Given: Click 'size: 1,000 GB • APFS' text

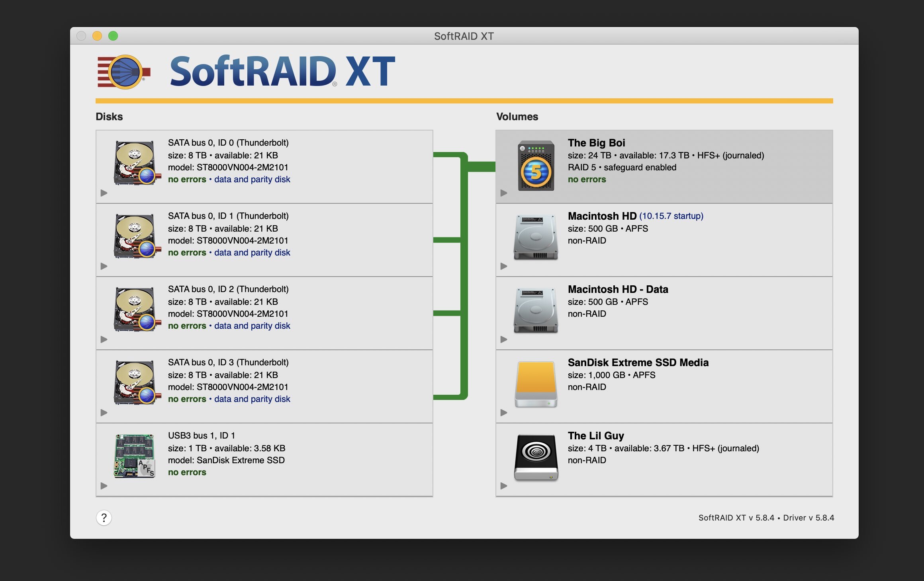Looking at the screenshot, I should 611,375.
